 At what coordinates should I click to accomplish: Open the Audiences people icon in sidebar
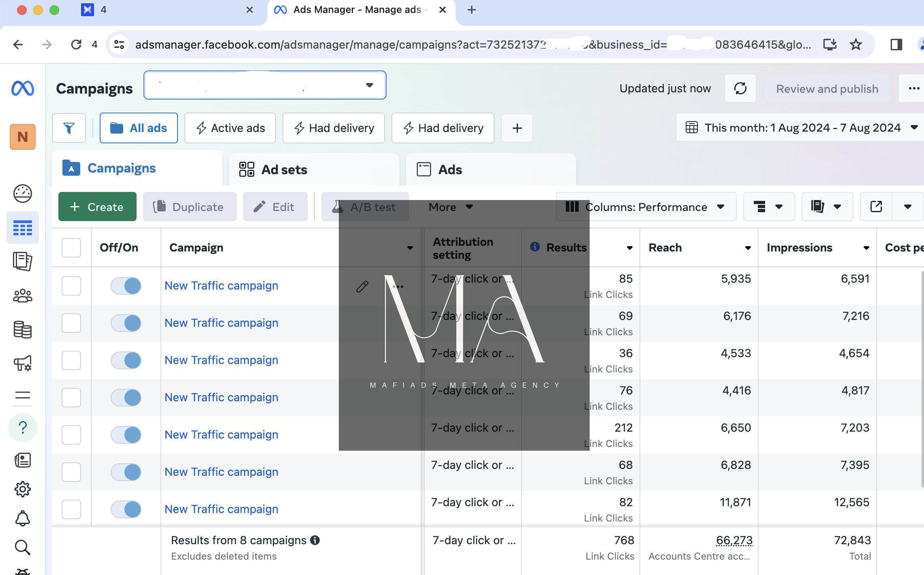coord(23,296)
